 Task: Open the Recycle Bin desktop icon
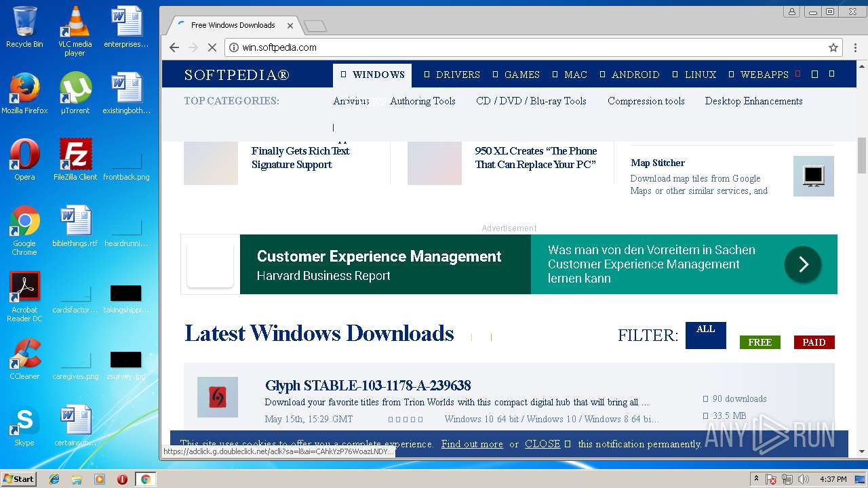[24, 28]
